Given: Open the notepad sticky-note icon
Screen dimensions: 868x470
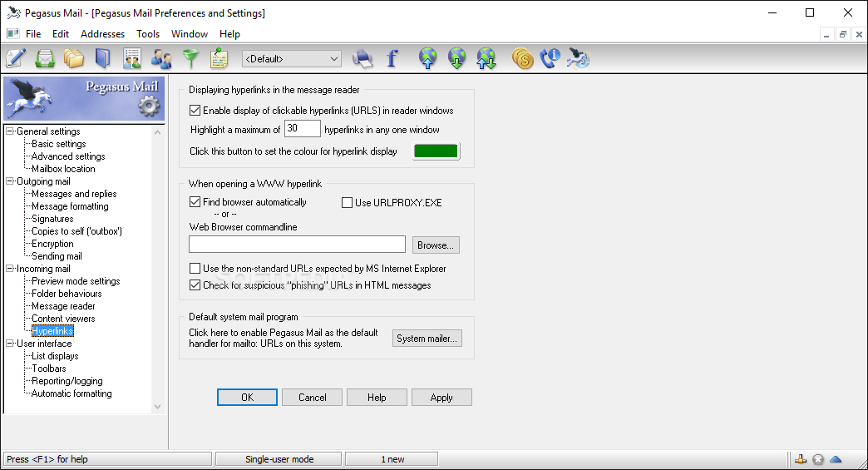Looking at the screenshot, I should pos(219,58).
